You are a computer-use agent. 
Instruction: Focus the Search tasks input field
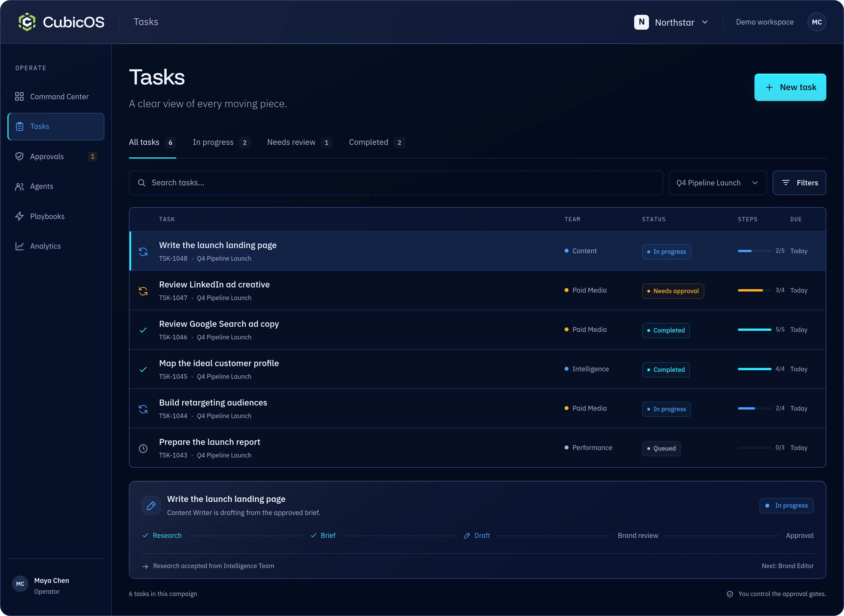396,183
